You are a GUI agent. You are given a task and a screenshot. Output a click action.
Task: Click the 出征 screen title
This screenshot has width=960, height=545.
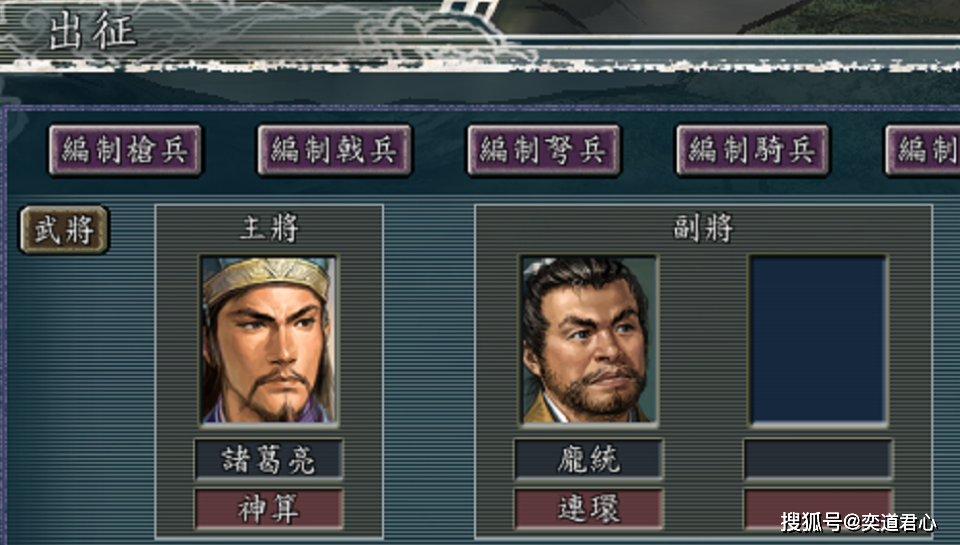click(92, 31)
